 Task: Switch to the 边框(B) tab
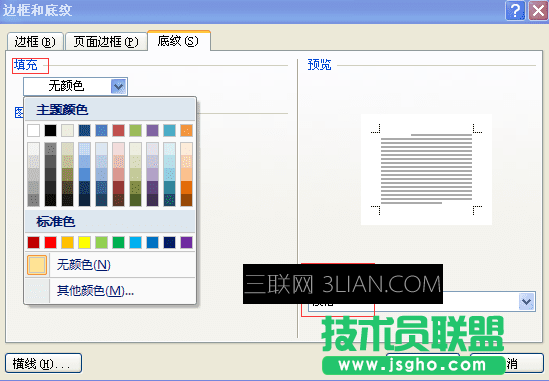[35, 42]
